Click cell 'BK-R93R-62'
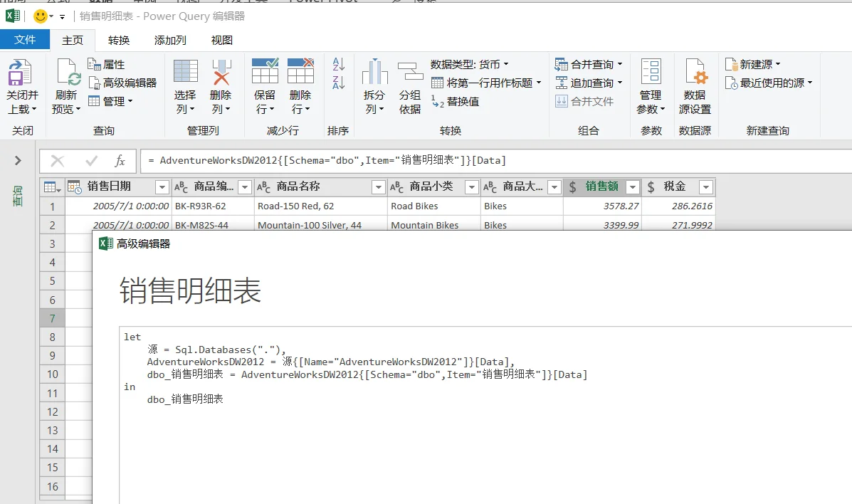This screenshot has height=504, width=852. point(213,206)
